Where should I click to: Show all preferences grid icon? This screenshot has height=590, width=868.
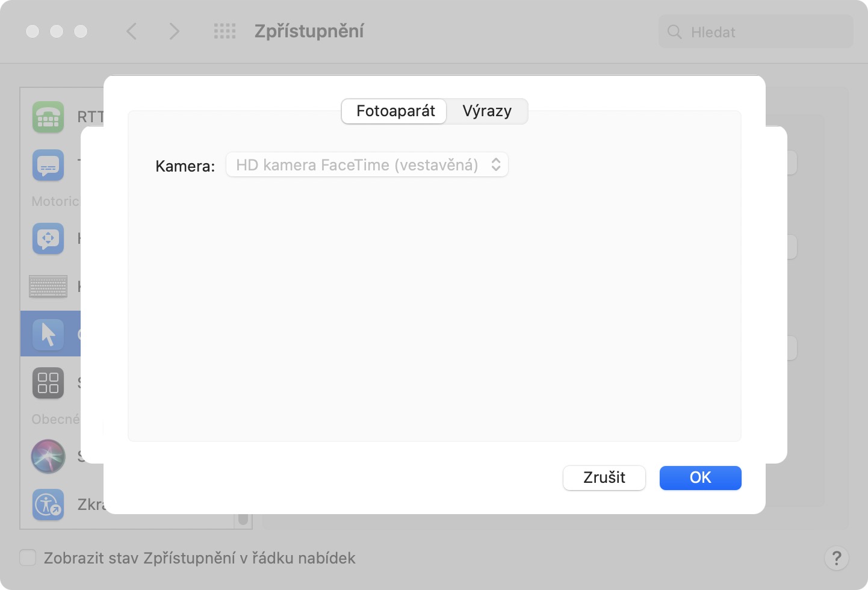point(225,31)
